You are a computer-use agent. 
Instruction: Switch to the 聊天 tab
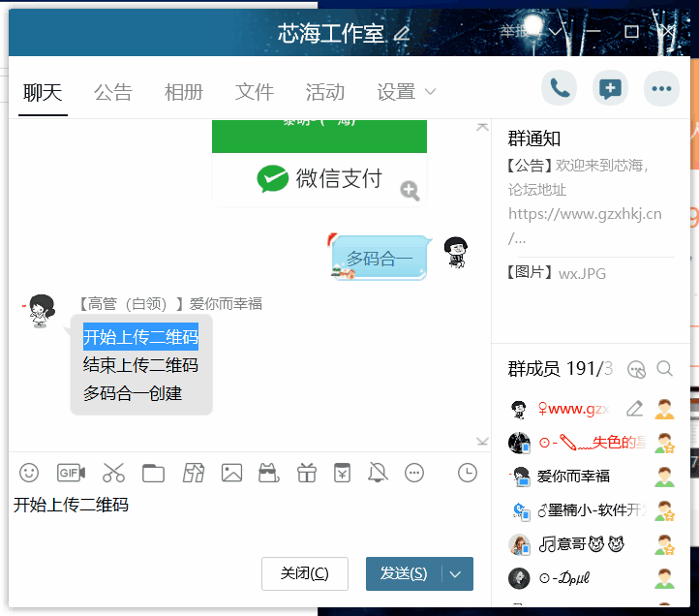(x=43, y=93)
